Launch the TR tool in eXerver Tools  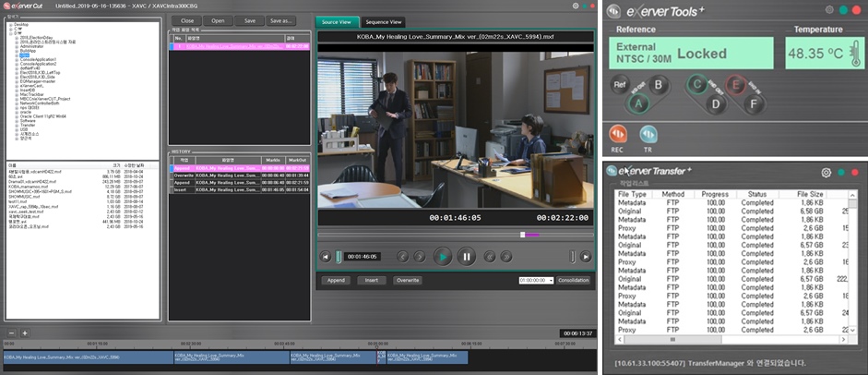[648, 134]
